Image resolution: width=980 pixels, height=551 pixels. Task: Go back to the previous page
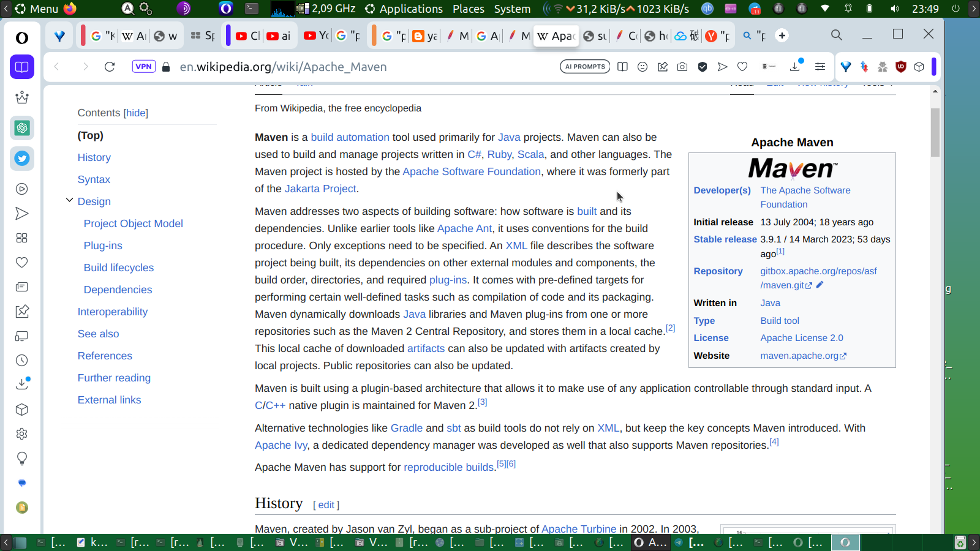[56, 67]
